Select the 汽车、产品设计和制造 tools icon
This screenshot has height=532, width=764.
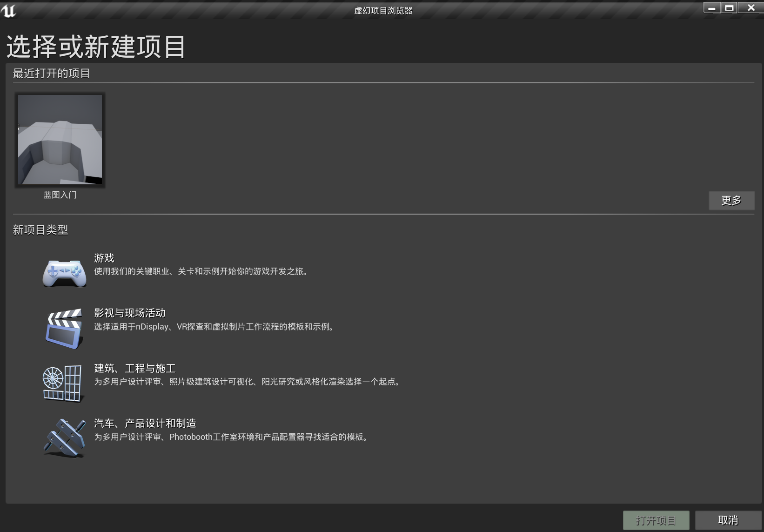pyautogui.click(x=65, y=438)
